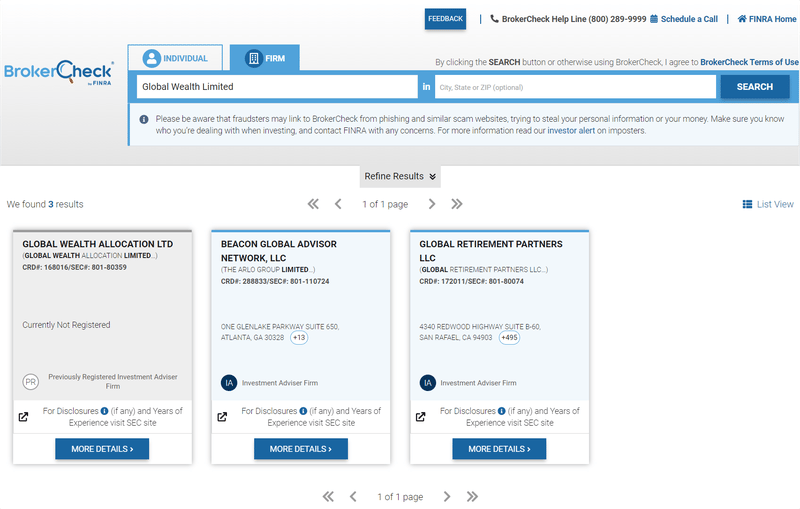The image size is (800, 509).
Task: Click PR badge on Global Wealth Allocation card
Action: tap(31, 381)
